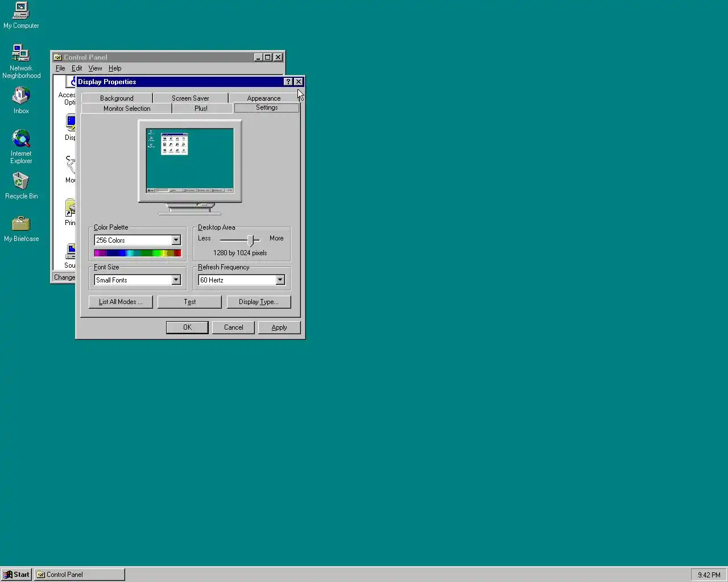Select the Network Neighborhood desktop icon
Screen dimensions: 728x582
point(21,61)
